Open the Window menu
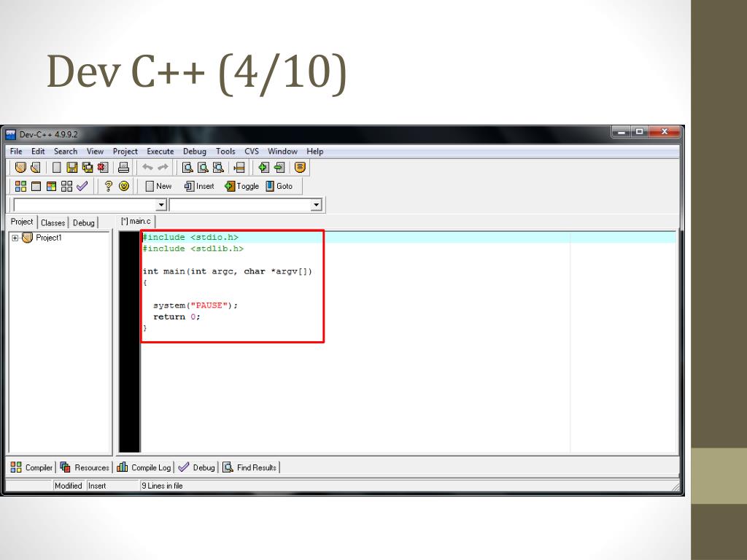 pyautogui.click(x=282, y=152)
